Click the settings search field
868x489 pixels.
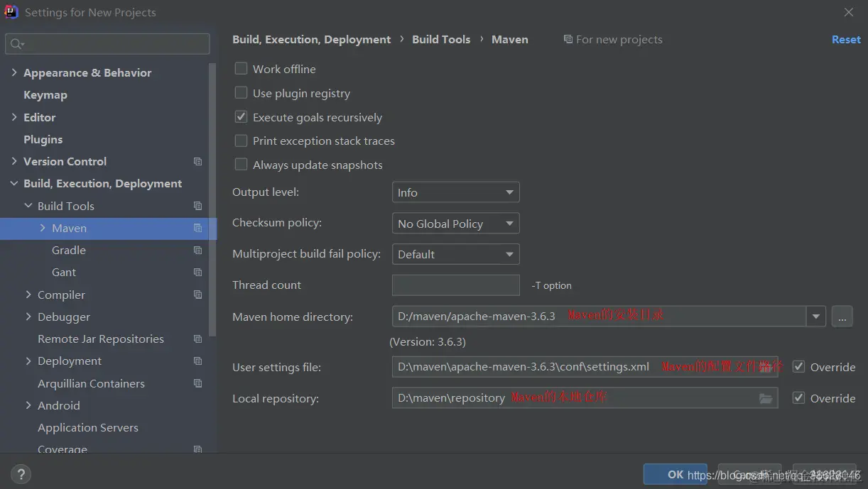[107, 44]
